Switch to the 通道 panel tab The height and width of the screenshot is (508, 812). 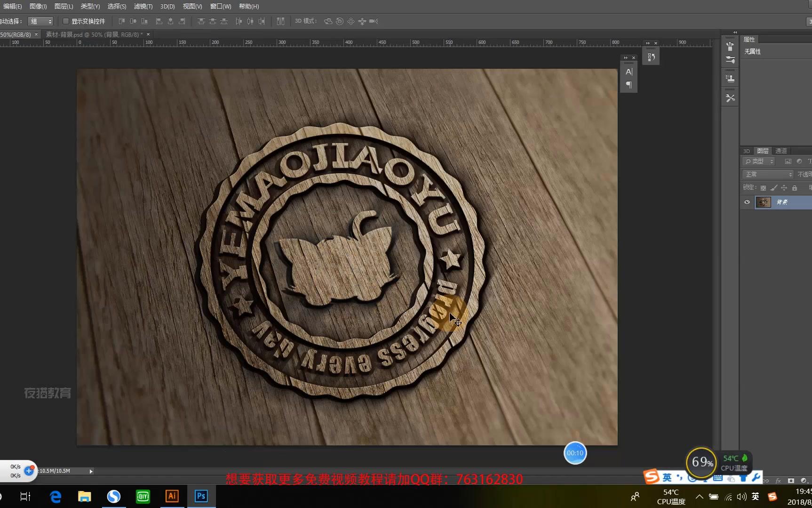[781, 151]
